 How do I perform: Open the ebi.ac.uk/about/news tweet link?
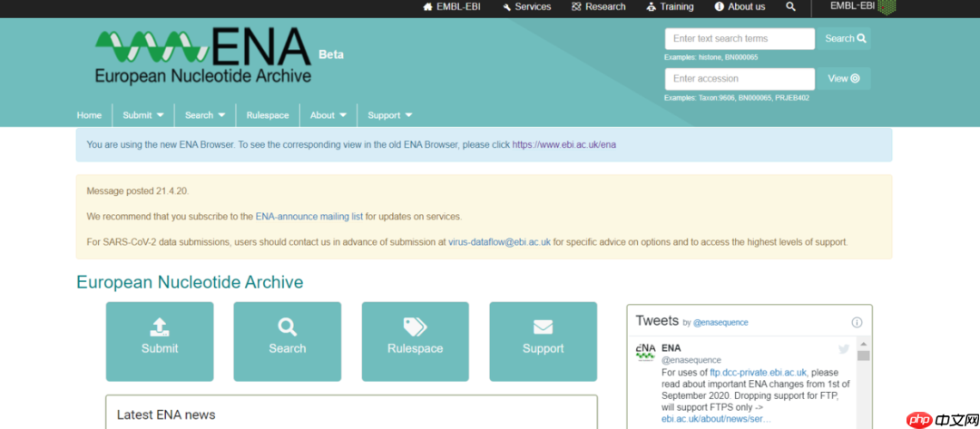click(716, 418)
